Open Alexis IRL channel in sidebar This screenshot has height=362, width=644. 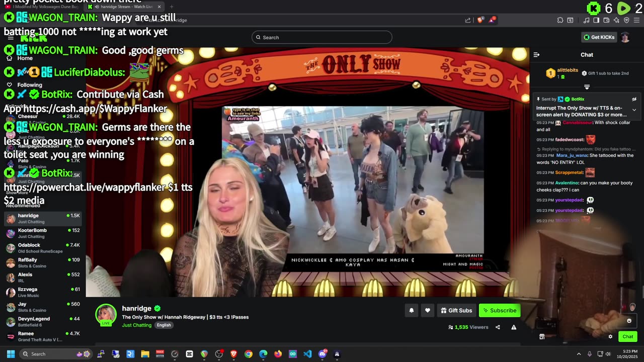(43, 278)
